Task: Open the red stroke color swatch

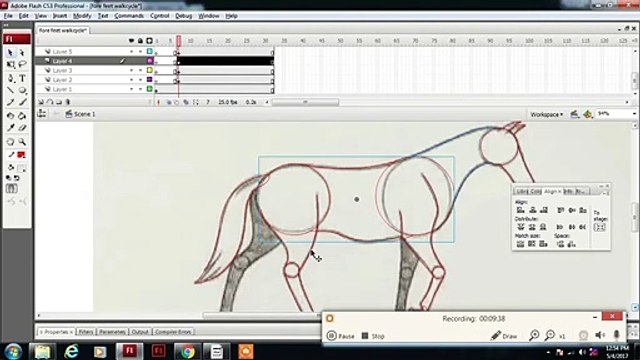Action: pos(22,155)
